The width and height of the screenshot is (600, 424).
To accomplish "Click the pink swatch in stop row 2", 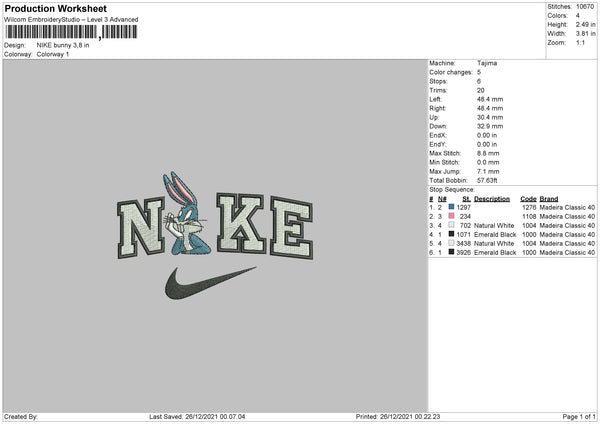I will 452,216.
